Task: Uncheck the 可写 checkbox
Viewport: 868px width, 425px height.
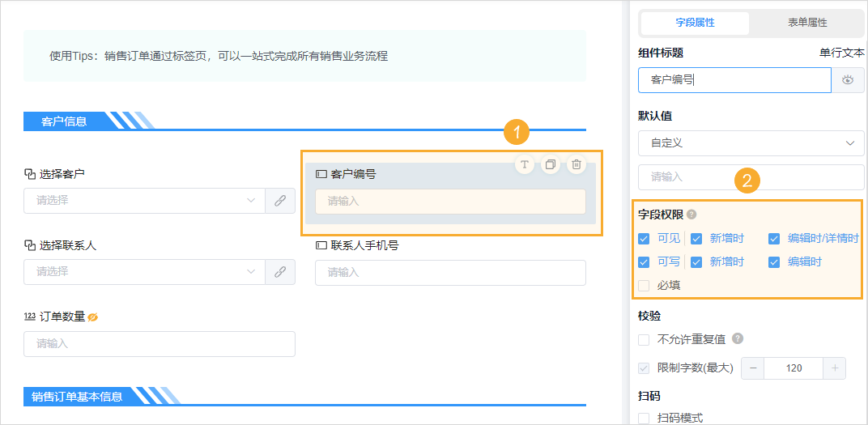Action: click(644, 262)
